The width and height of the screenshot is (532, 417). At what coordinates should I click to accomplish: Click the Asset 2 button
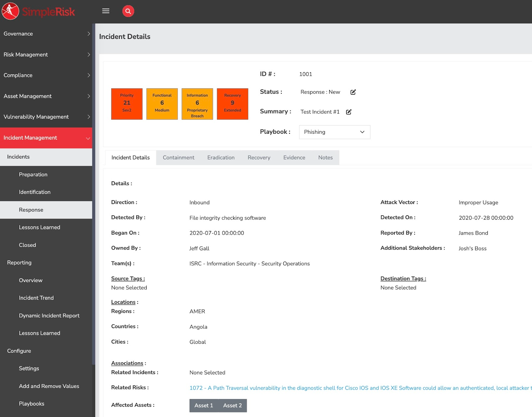pyautogui.click(x=232, y=405)
